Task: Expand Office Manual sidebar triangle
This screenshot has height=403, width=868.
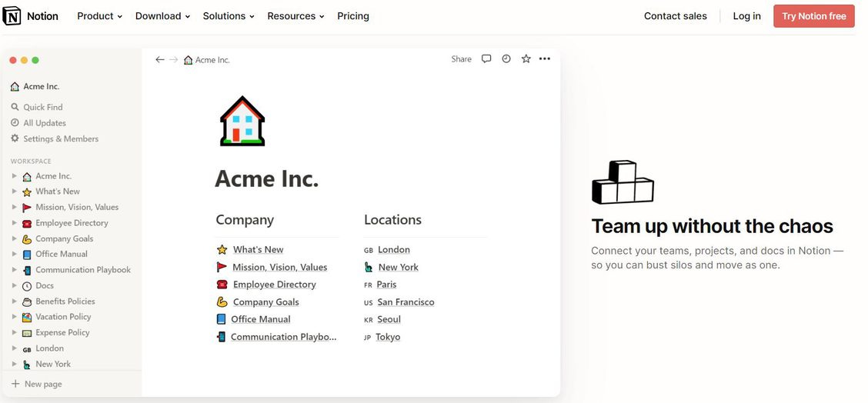Action: coord(15,254)
